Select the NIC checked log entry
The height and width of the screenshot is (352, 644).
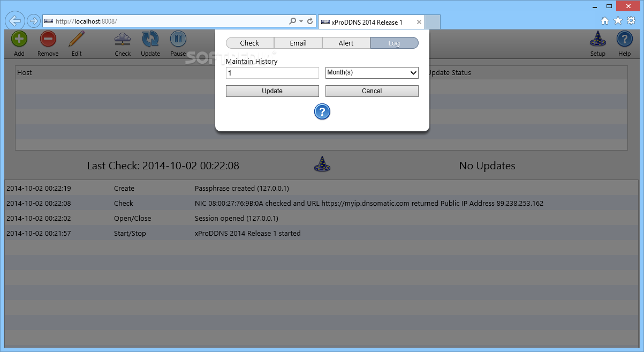[x=321, y=203]
